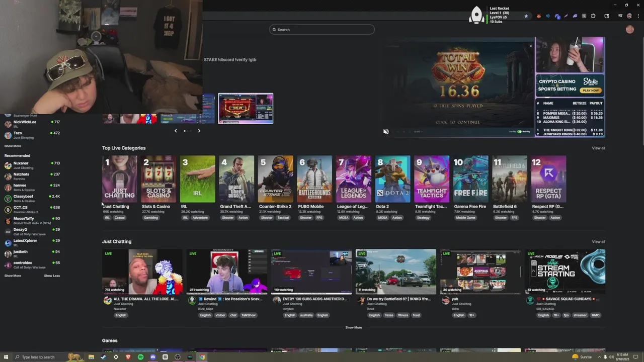Open the browser media control icon

(620, 16)
